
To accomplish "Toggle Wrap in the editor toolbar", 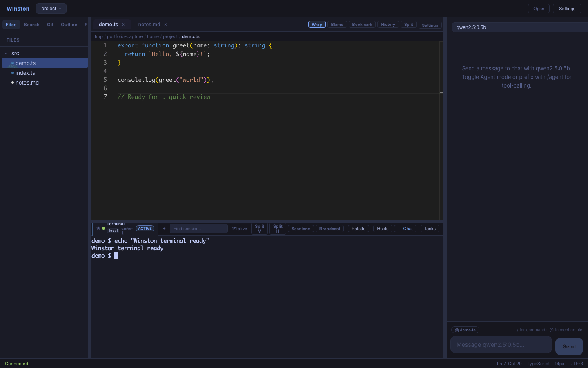I will pyautogui.click(x=317, y=25).
